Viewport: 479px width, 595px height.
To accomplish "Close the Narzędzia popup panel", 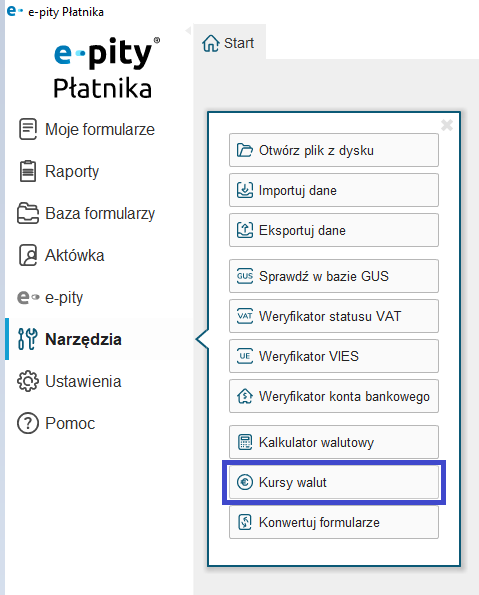I will [x=447, y=125].
